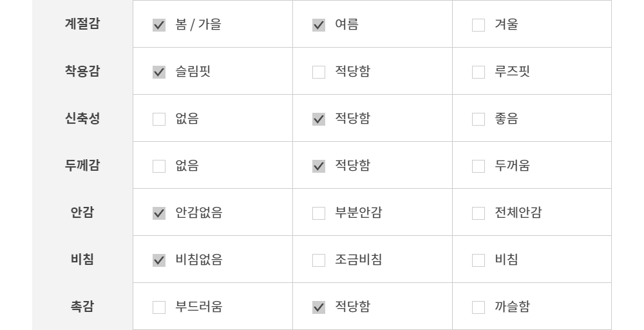Image resolution: width=644 pixels, height=330 pixels.
Task: Uncheck 적당함 in the 촉감 row
Action: (x=319, y=307)
